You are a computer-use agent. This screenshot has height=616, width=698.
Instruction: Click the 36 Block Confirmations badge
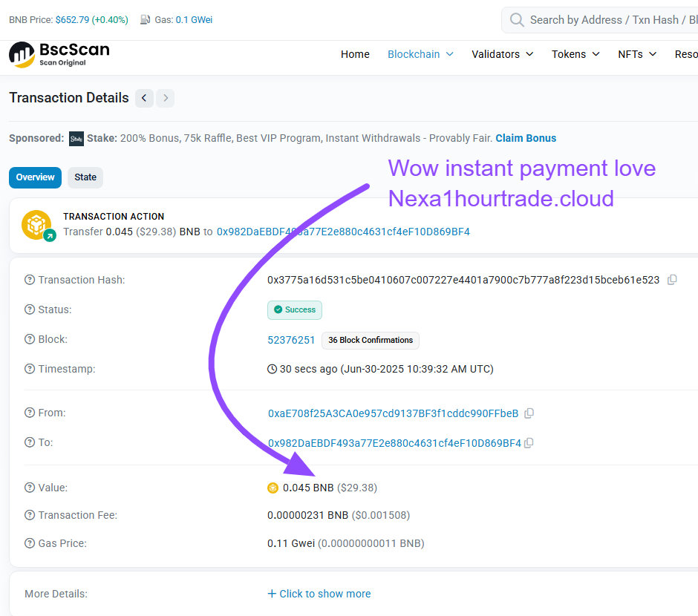pos(371,340)
